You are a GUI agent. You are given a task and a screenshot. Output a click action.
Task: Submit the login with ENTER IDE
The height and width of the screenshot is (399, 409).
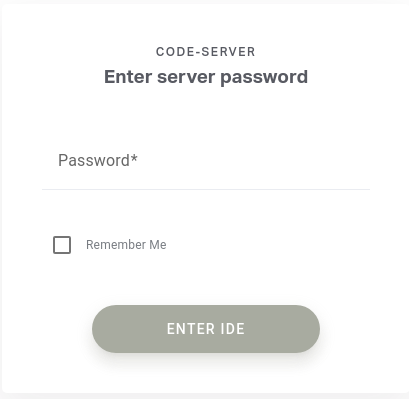click(x=206, y=329)
